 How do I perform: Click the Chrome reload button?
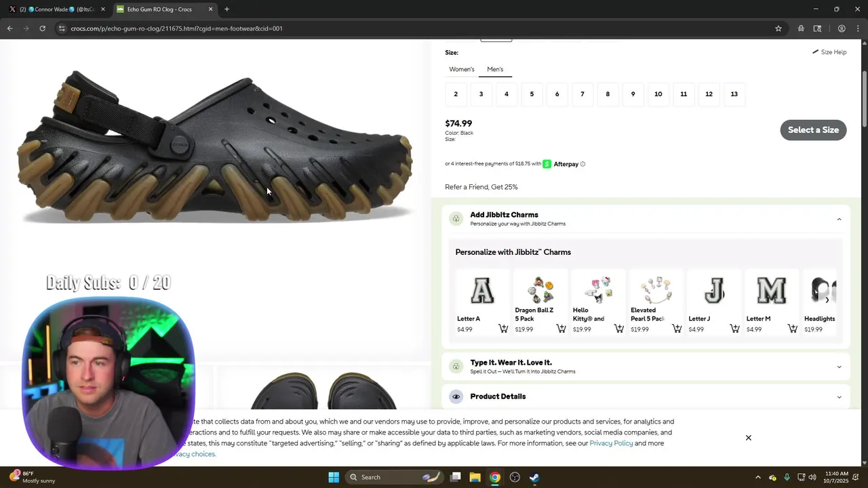42,28
